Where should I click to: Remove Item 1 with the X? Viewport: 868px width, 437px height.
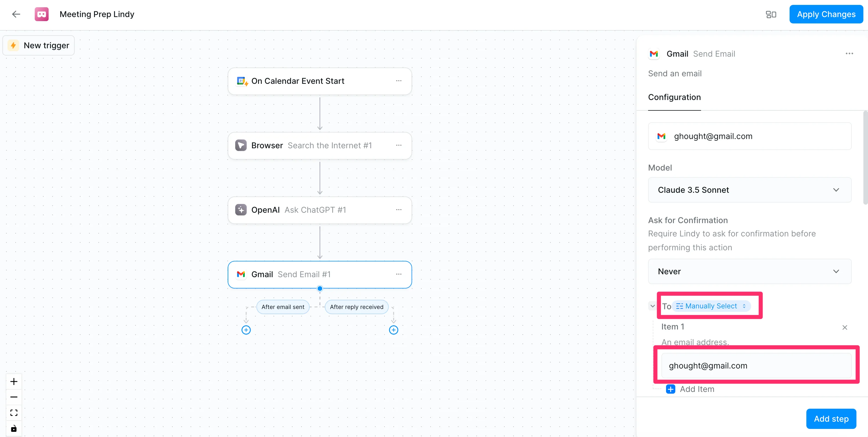(x=844, y=327)
